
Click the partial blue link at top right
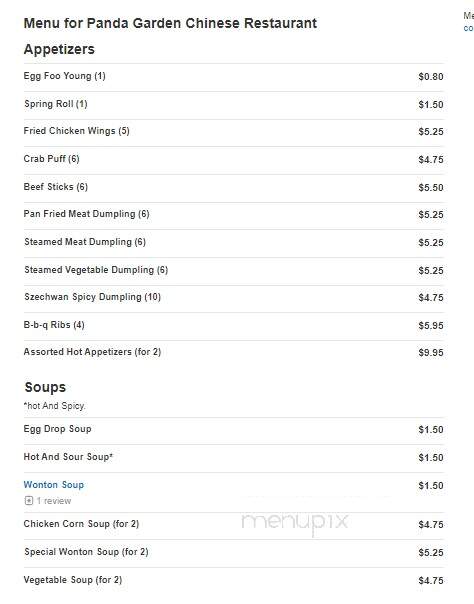coord(469,28)
